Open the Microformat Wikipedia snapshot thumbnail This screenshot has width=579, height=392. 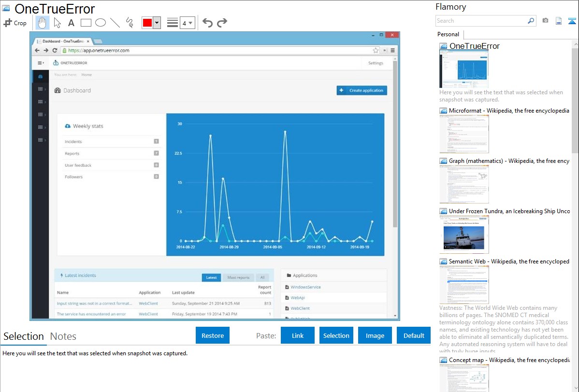[464, 134]
